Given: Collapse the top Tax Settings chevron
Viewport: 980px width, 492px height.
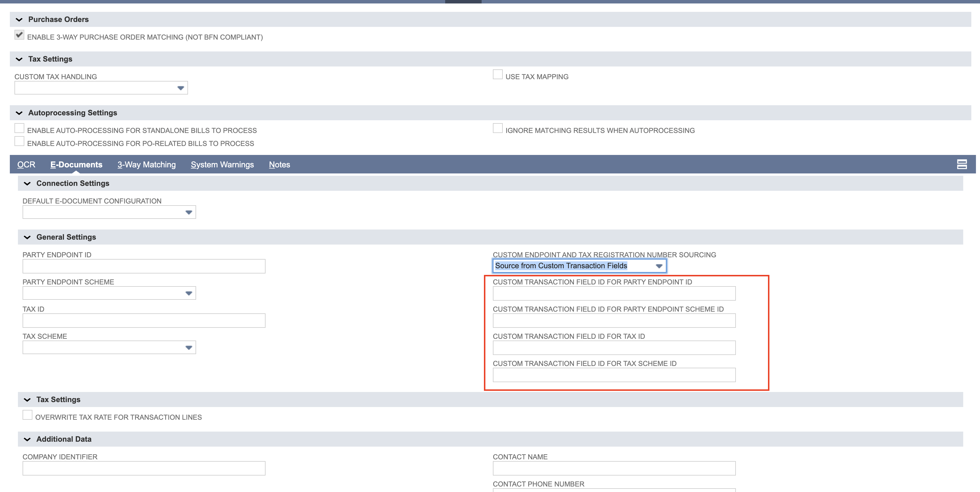Looking at the screenshot, I should 19,59.
